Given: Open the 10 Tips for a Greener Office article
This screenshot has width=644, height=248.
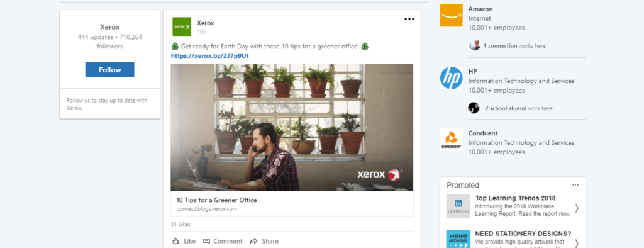Looking at the screenshot, I should pyautogui.click(x=216, y=200).
